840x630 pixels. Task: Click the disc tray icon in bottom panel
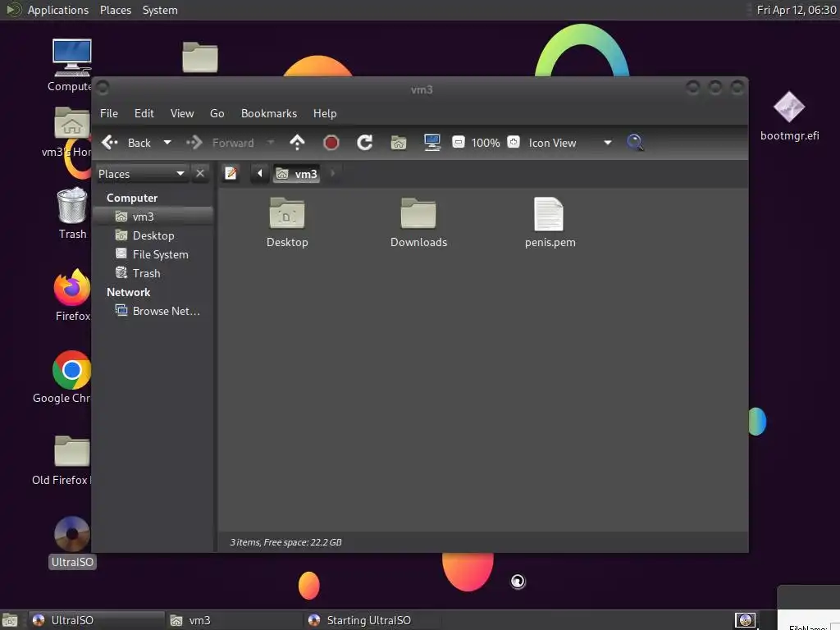point(745,620)
